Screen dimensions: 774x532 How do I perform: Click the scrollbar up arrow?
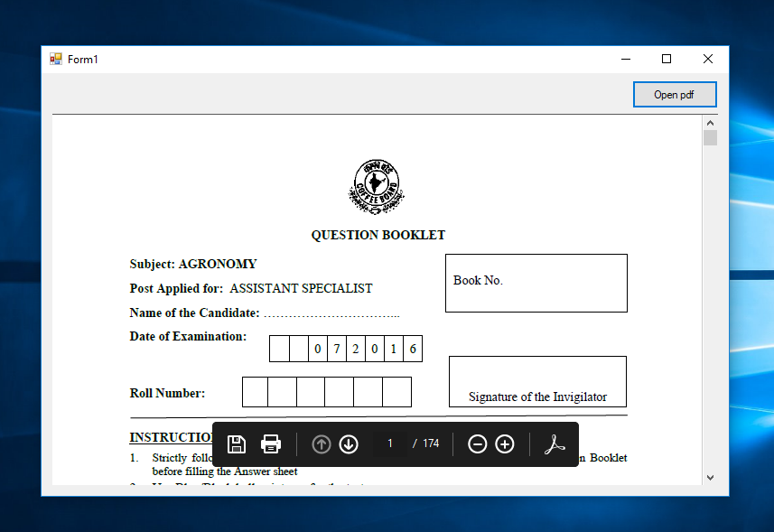click(710, 123)
